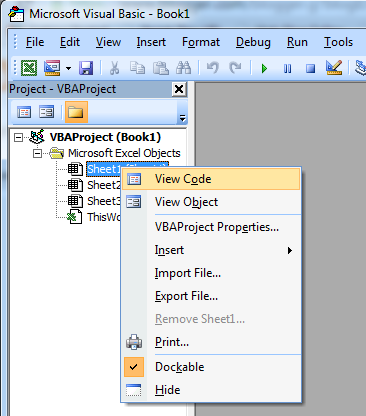Click the Paste clipboard icon

coord(161,68)
